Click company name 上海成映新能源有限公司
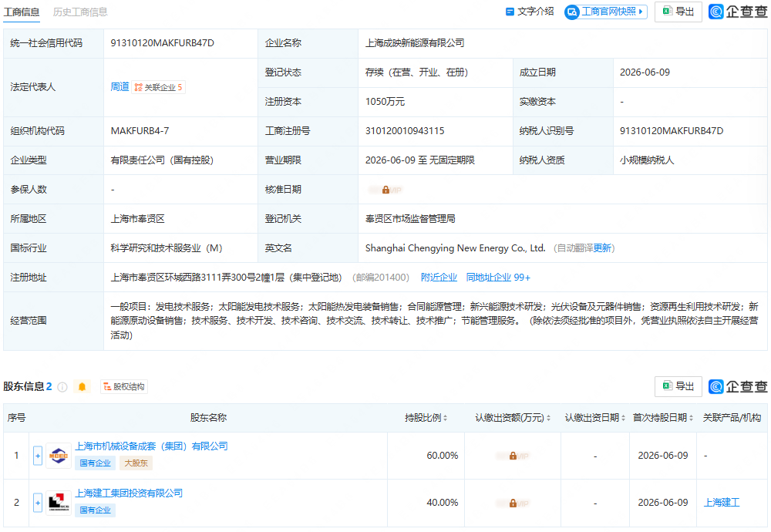The width and height of the screenshot is (771, 532). 415,43
